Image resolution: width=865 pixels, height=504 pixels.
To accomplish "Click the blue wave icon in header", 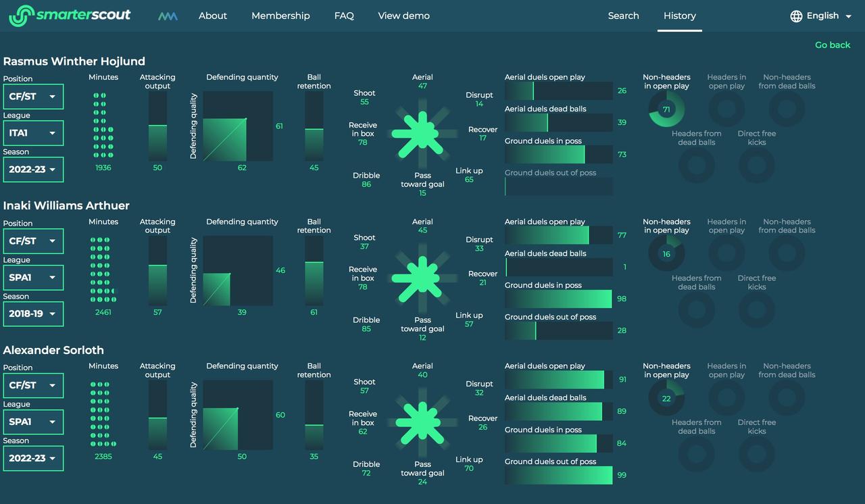I will [x=168, y=16].
